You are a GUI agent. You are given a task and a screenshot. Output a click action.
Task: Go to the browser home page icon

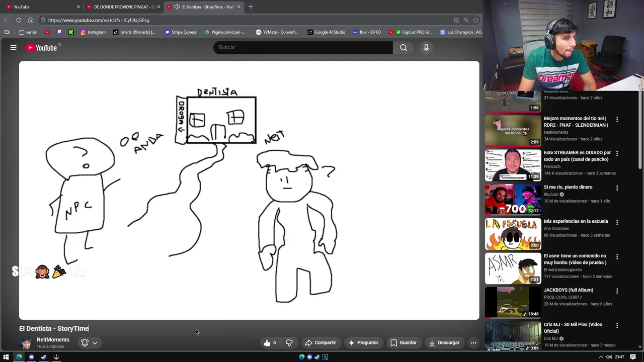(31, 20)
